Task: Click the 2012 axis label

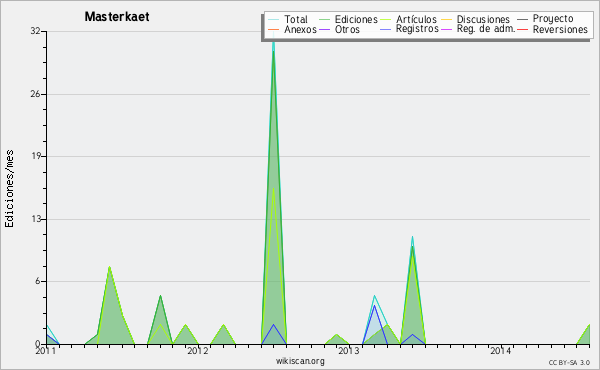Action: pos(197,350)
